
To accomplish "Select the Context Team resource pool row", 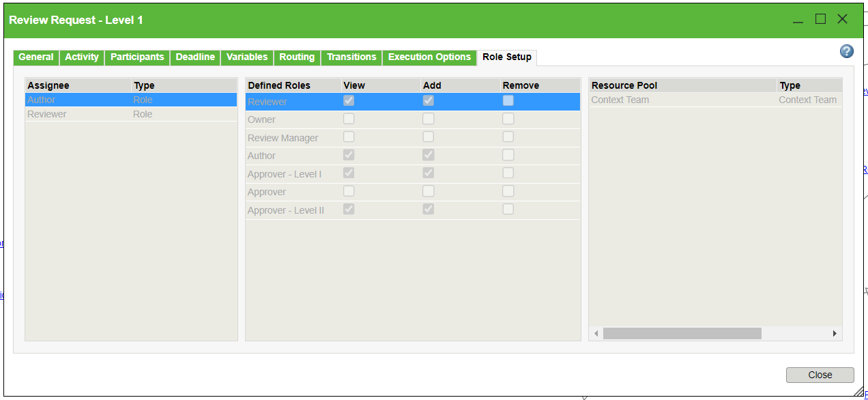I will 648,100.
